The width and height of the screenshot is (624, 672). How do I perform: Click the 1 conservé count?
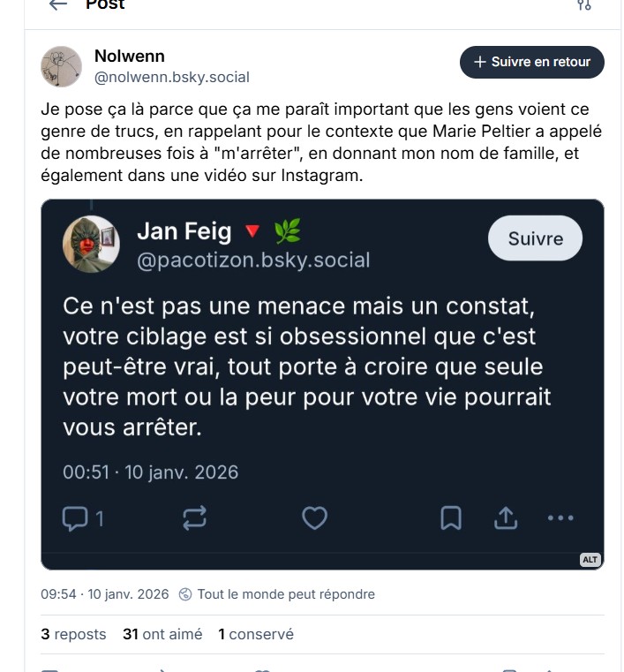pos(256,634)
